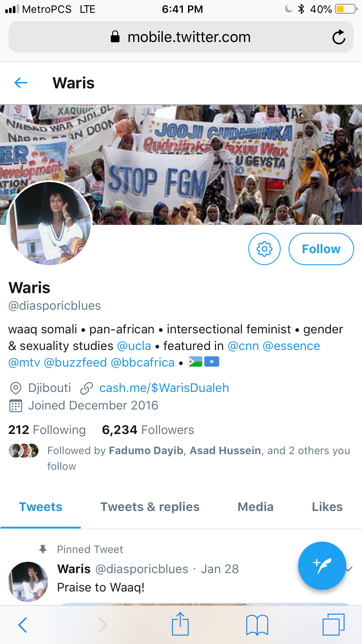The width and height of the screenshot is (362, 644).
Task: View the 212 Following list
Action: [x=47, y=430]
